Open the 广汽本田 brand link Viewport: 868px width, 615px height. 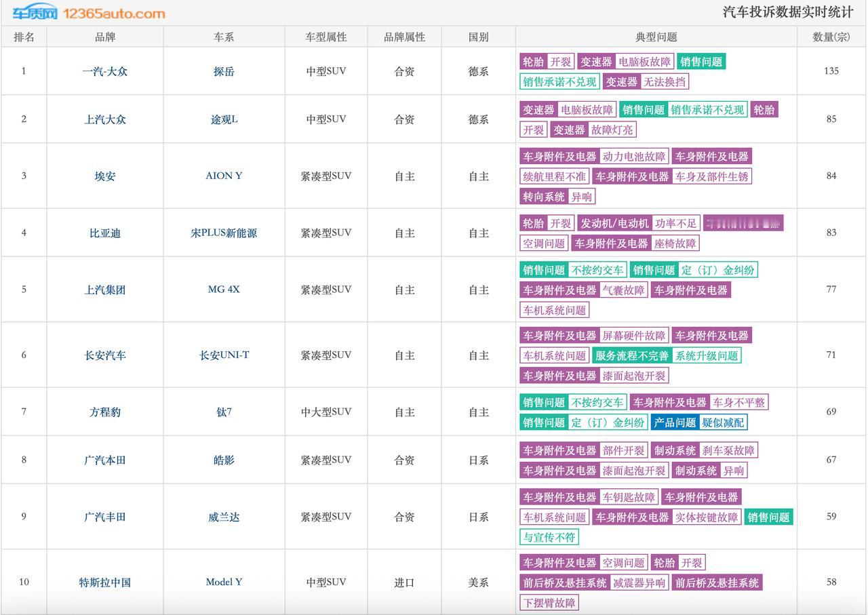pyautogui.click(x=105, y=460)
